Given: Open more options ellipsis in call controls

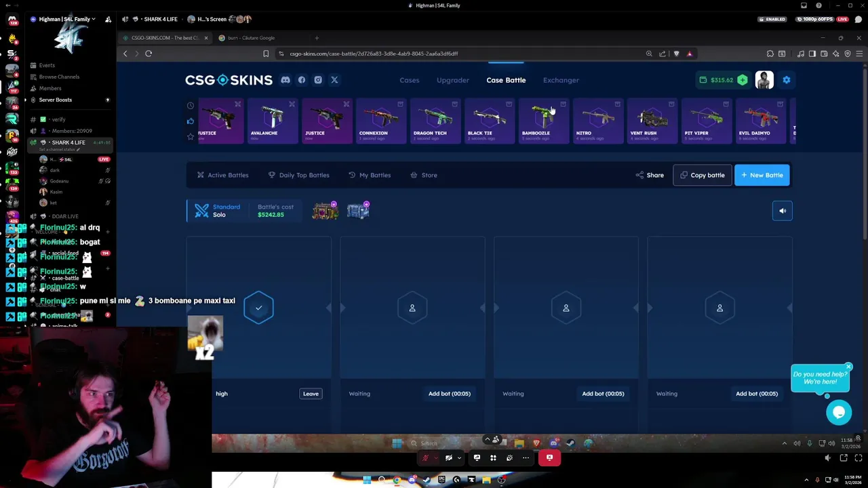Looking at the screenshot, I should click(x=526, y=457).
